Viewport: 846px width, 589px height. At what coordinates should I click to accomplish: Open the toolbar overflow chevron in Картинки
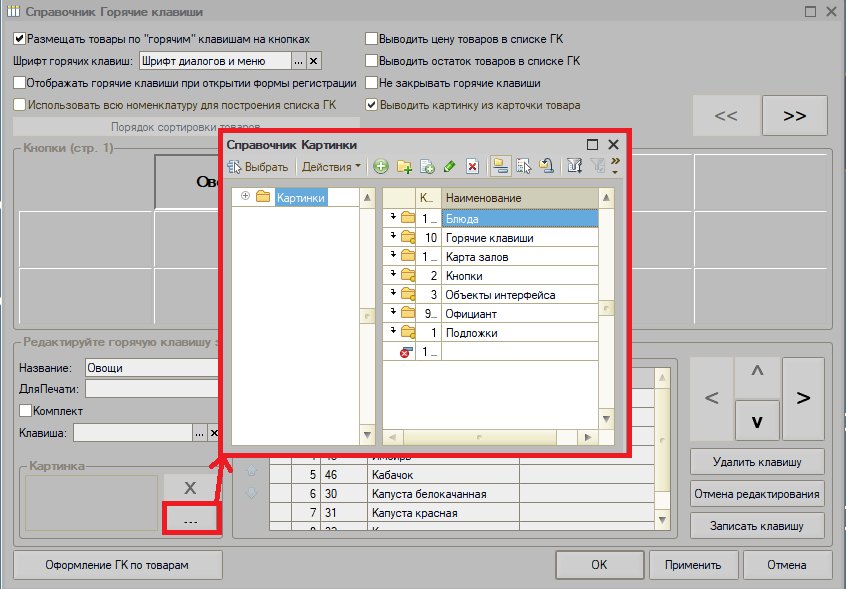616,165
